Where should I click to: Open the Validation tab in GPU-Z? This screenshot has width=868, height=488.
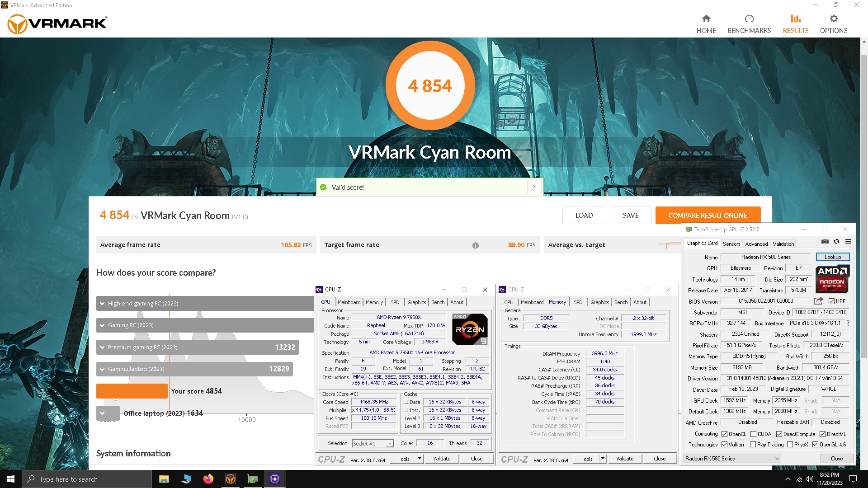click(x=783, y=244)
